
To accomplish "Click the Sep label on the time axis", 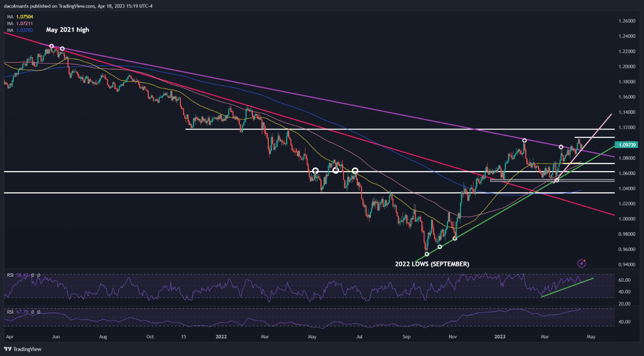I will click(x=407, y=337).
